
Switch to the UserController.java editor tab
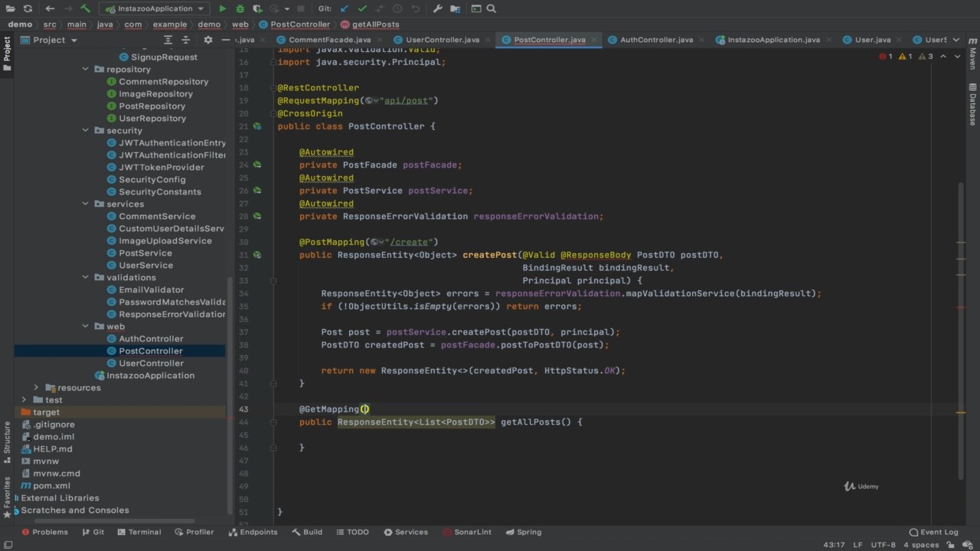point(443,40)
